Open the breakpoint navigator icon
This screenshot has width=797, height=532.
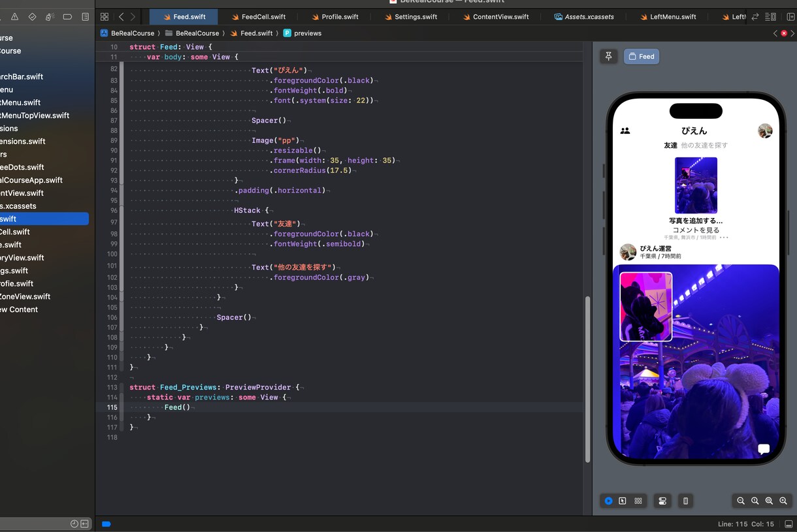point(67,17)
